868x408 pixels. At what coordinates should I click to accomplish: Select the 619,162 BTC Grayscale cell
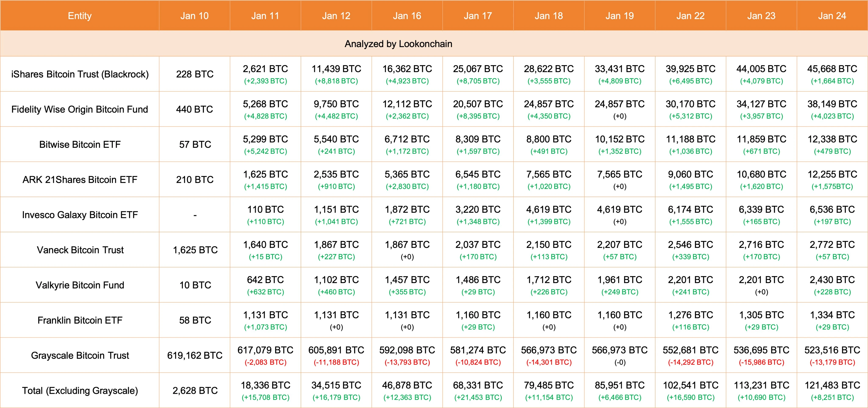click(x=195, y=355)
